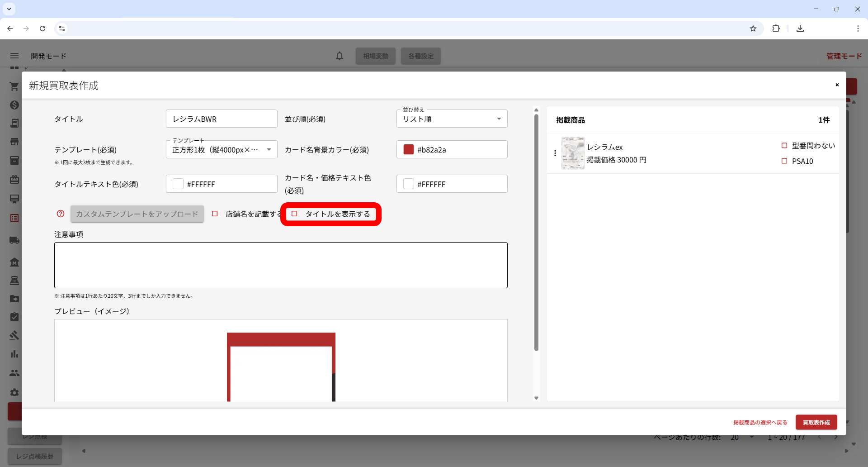This screenshot has width=868, height=467.
Task: Bookmark this page with star icon
Action: 753,29
